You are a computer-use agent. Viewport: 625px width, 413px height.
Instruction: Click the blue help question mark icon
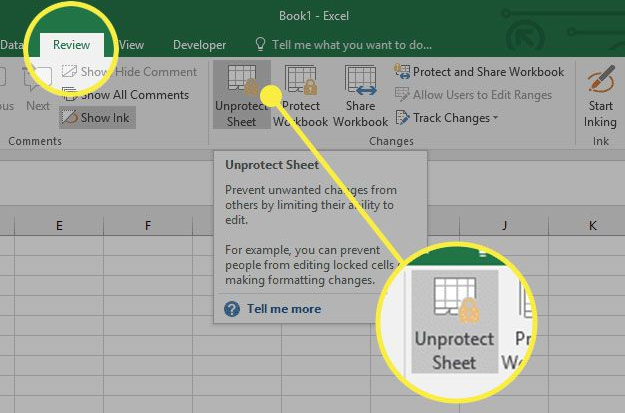point(232,309)
